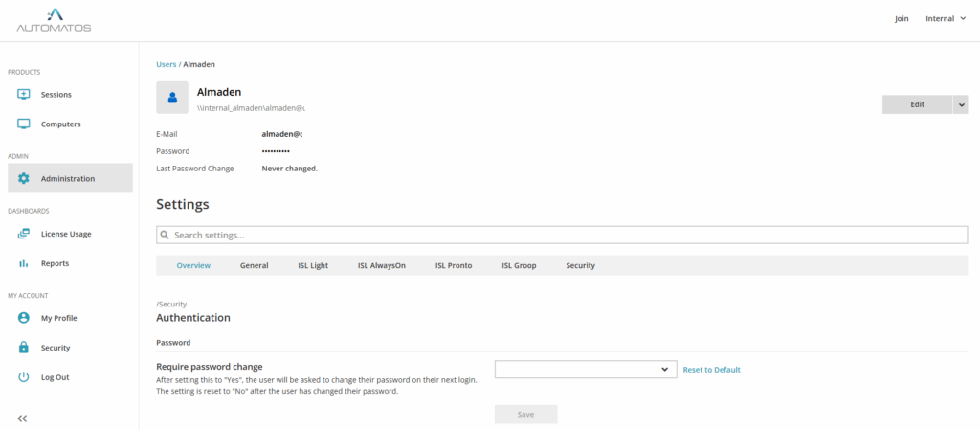Open the Require password change dropdown
Screen dimensions: 980x430
point(586,370)
